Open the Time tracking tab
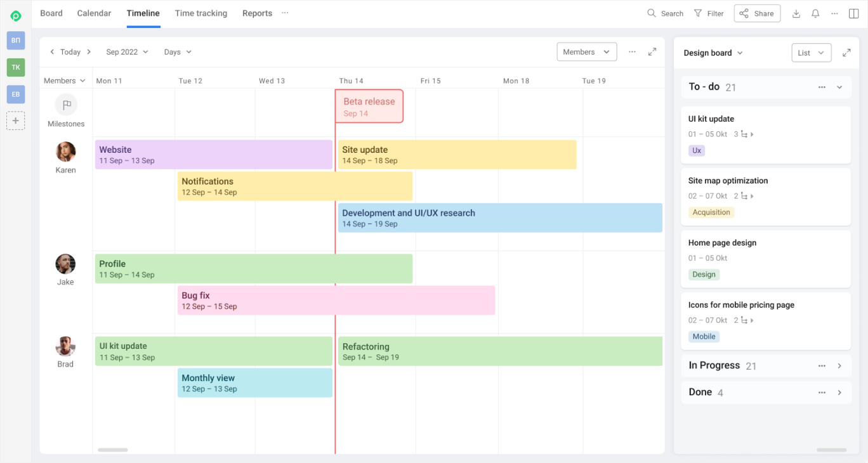The width and height of the screenshot is (868, 463). 201,13
